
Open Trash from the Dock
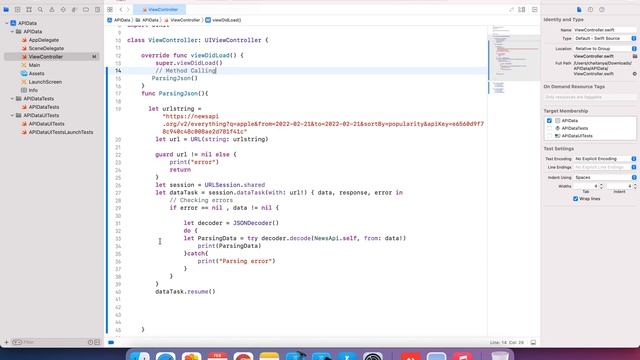coord(500,356)
